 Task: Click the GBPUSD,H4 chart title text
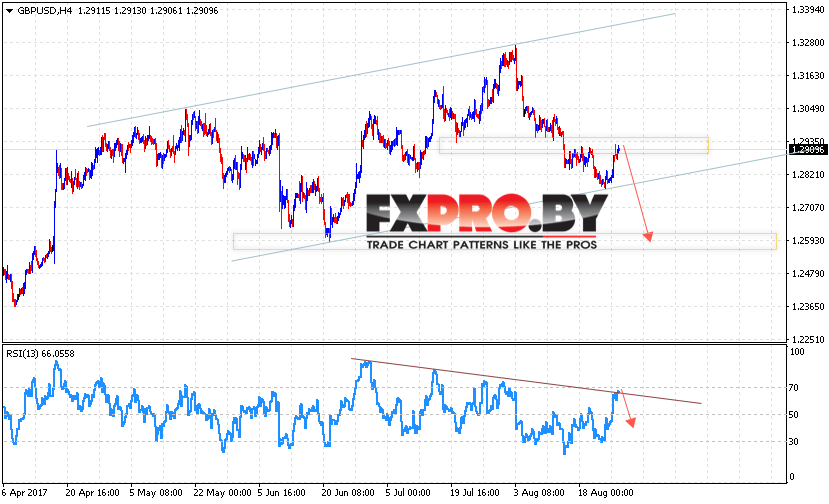tap(44, 11)
